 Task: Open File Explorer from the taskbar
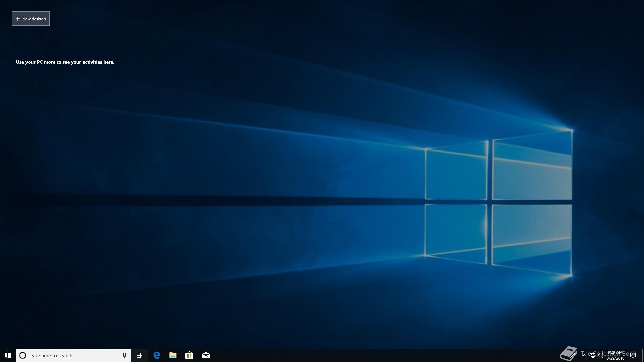173,355
